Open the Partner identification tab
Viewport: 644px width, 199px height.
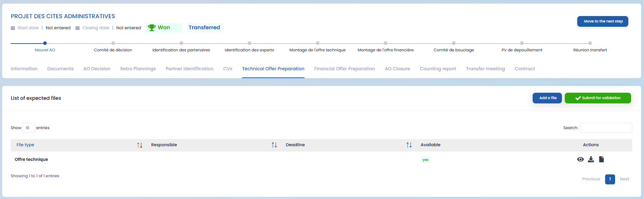tap(190, 69)
